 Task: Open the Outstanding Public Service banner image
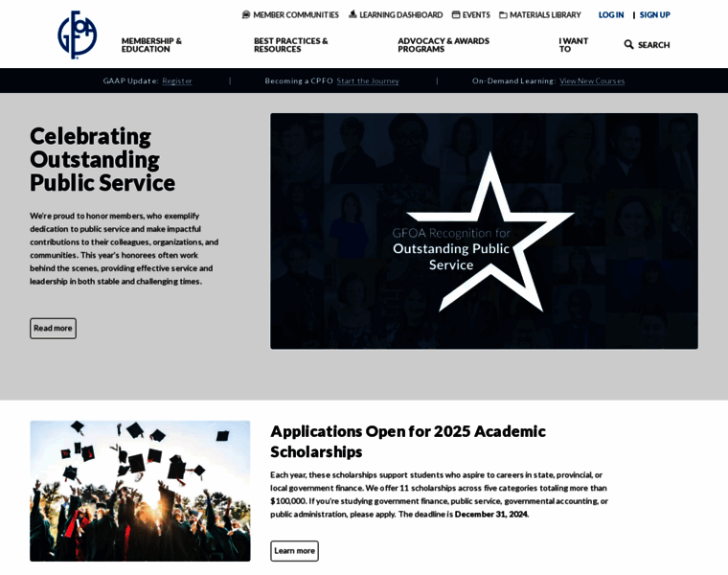coord(484,231)
